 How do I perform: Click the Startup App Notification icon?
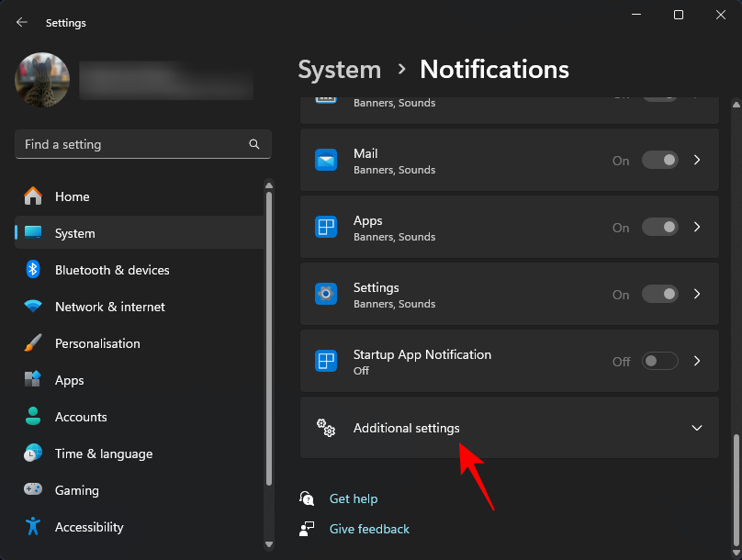(326, 361)
